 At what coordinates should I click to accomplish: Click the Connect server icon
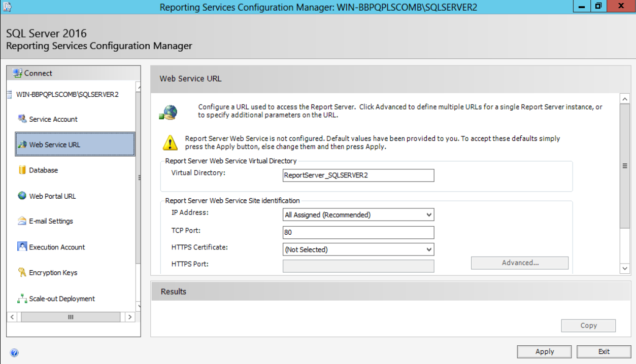click(18, 73)
